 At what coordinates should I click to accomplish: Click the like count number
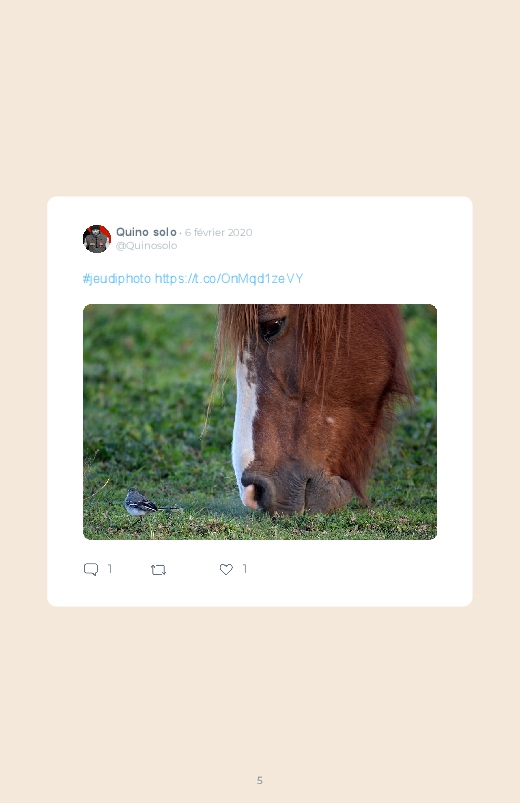point(245,568)
